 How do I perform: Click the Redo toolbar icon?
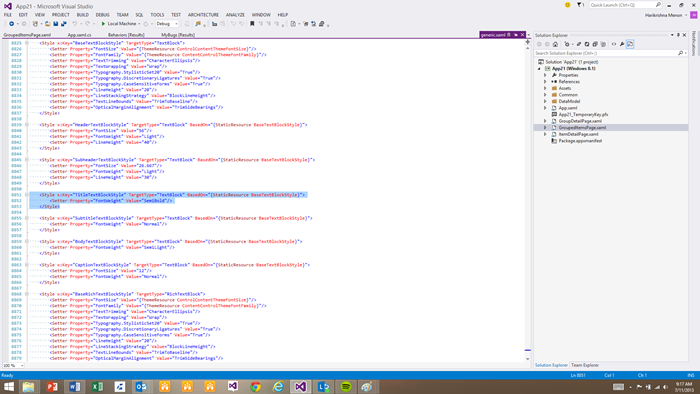click(88, 24)
